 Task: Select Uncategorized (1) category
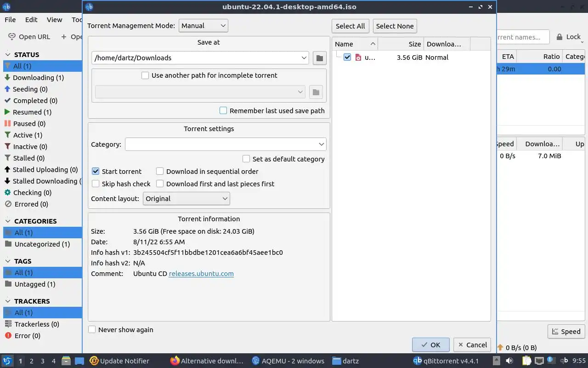click(x=42, y=244)
